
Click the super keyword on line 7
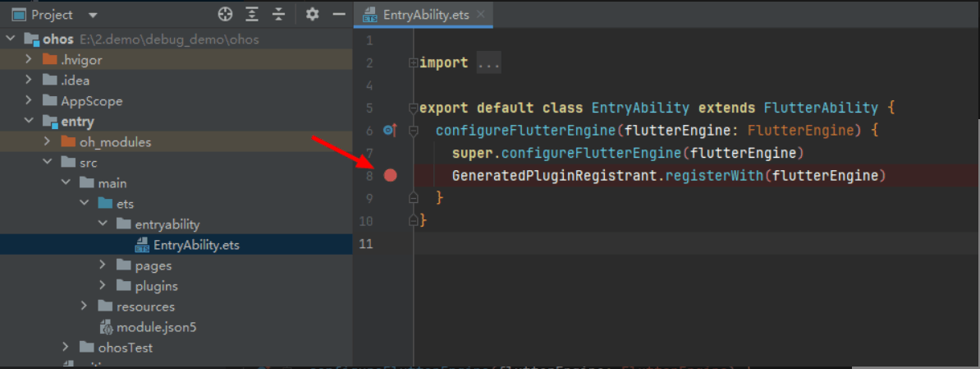(473, 153)
